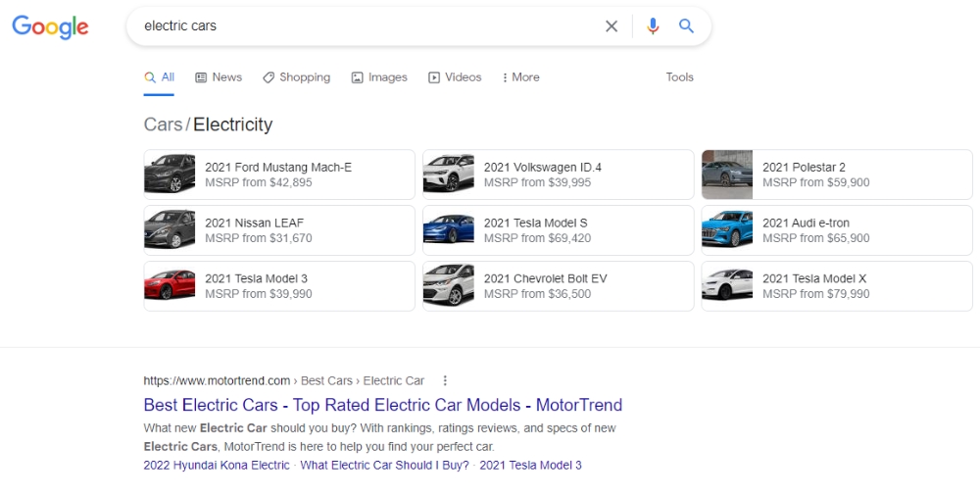Start voice search with microphone

(x=653, y=26)
